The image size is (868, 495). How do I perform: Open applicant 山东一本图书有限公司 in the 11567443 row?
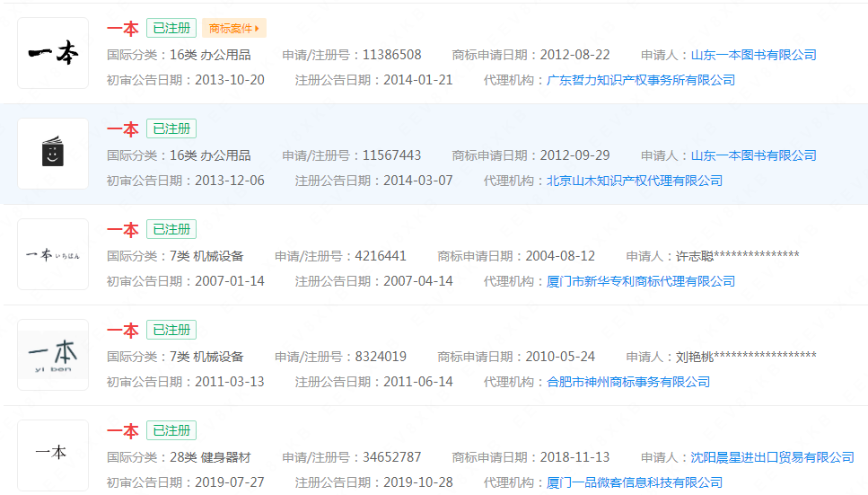[x=753, y=155]
